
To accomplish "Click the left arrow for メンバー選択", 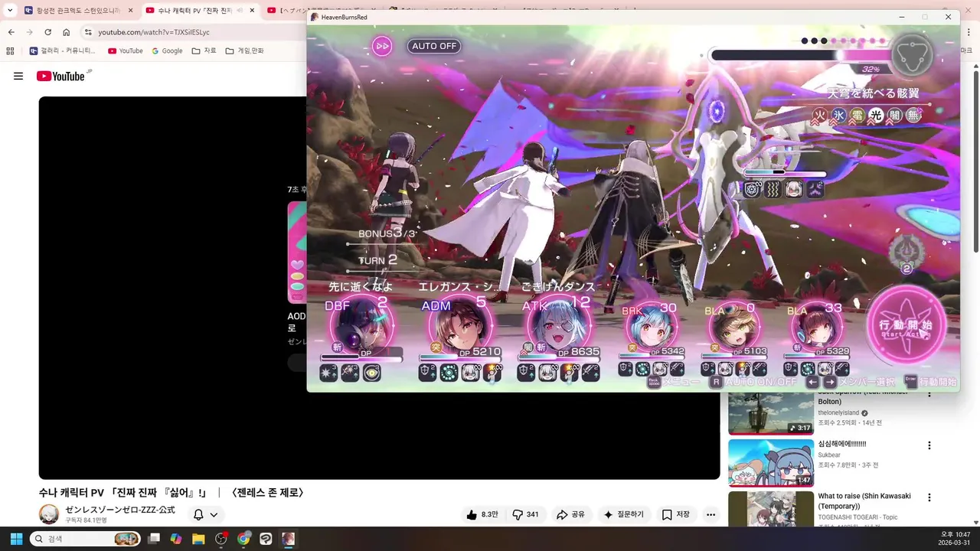I will (813, 382).
